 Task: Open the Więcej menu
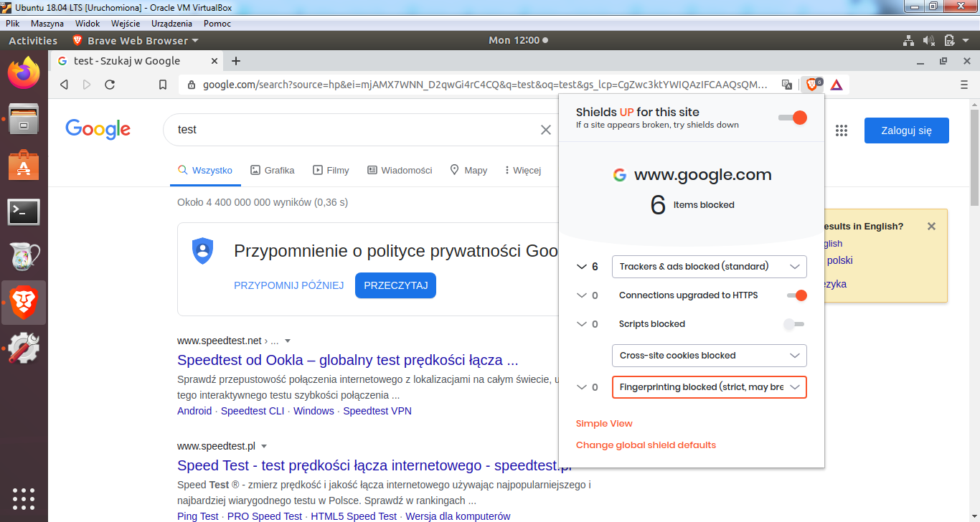[523, 170]
